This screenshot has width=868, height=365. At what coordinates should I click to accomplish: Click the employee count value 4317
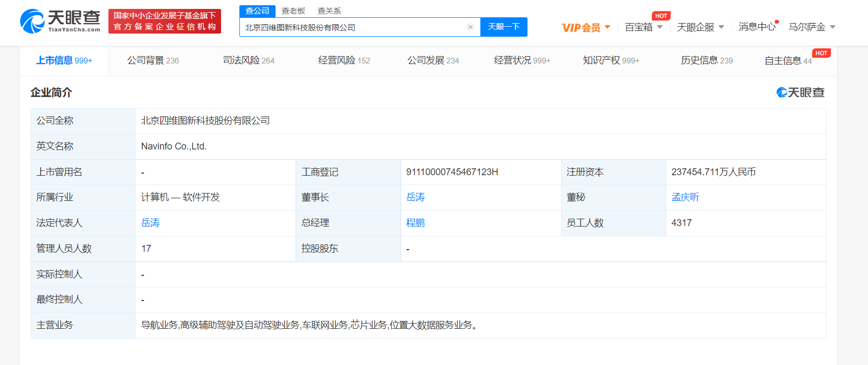682,223
